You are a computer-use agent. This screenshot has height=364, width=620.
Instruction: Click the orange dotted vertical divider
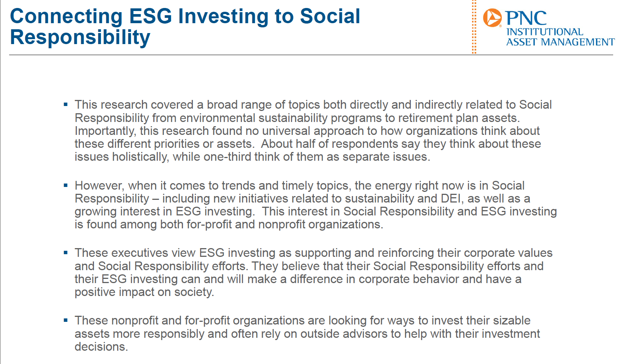click(x=474, y=27)
